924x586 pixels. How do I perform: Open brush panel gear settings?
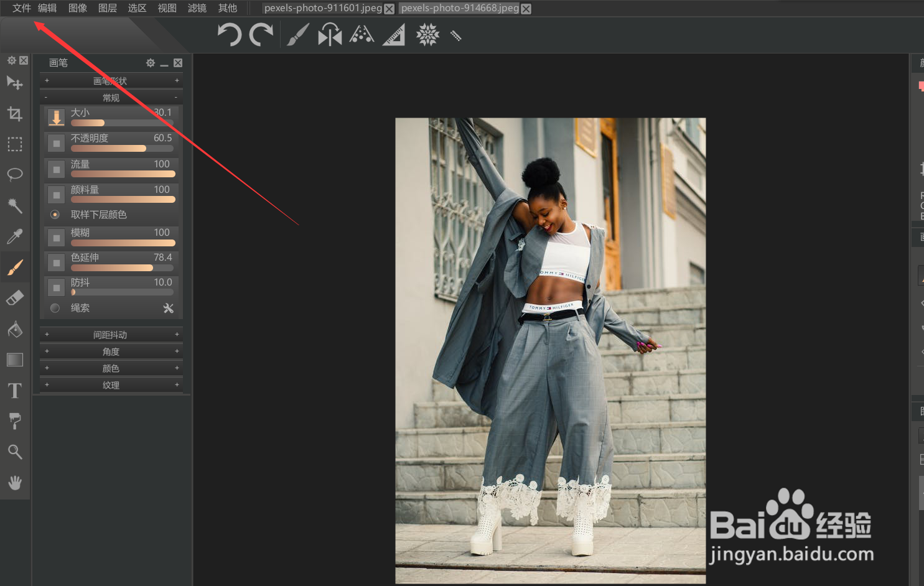151,63
